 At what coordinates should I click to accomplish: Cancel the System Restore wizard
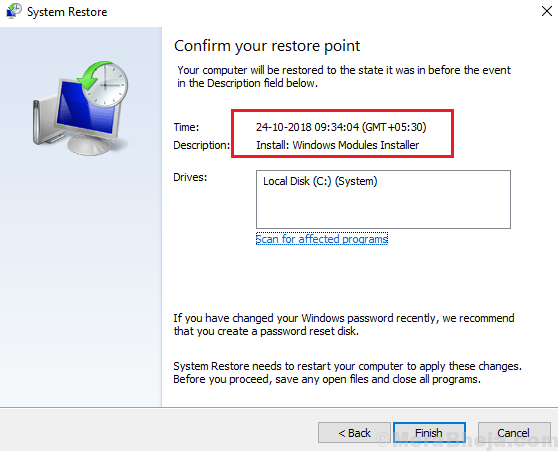(513, 432)
